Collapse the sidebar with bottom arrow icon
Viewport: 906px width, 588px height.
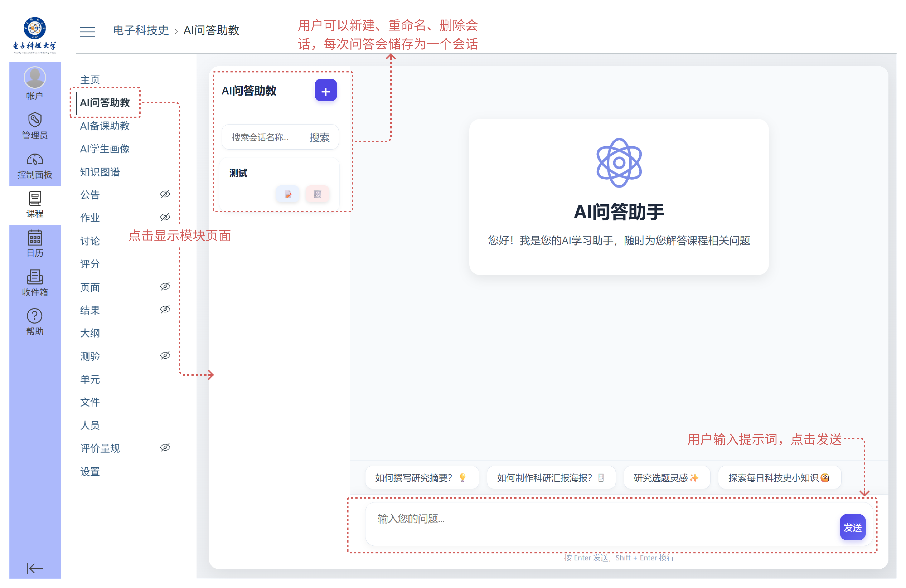tap(35, 568)
